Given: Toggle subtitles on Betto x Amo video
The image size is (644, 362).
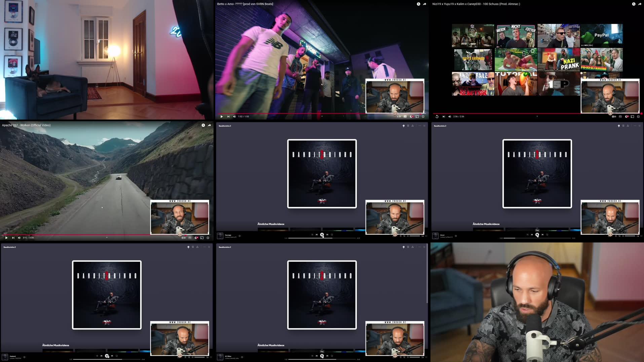Looking at the screenshot, I should [x=405, y=117].
